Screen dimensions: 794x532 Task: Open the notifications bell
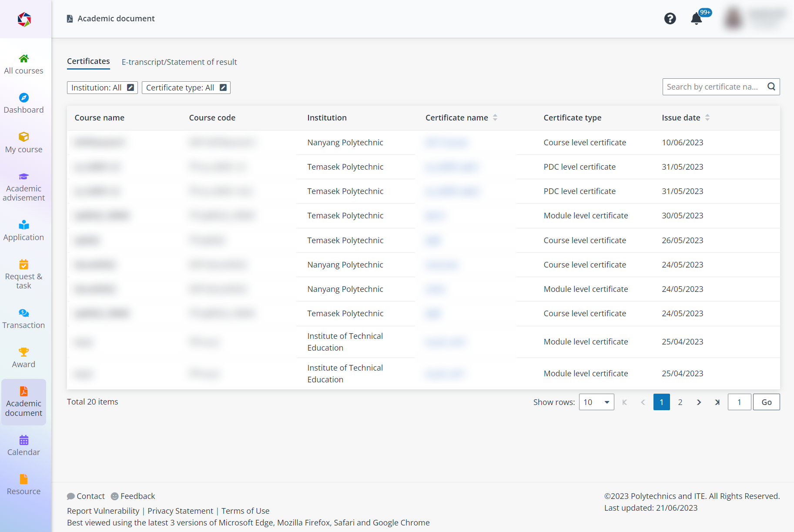pyautogui.click(x=696, y=19)
